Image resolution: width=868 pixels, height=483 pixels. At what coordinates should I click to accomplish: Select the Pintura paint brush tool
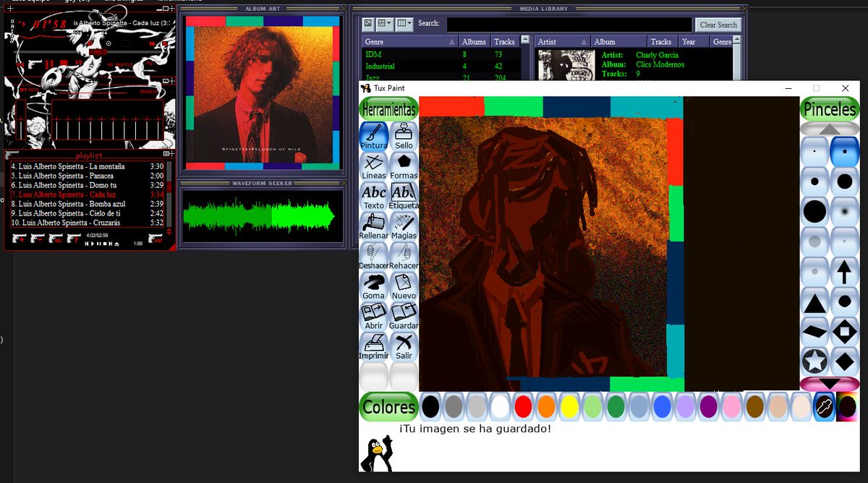point(374,136)
